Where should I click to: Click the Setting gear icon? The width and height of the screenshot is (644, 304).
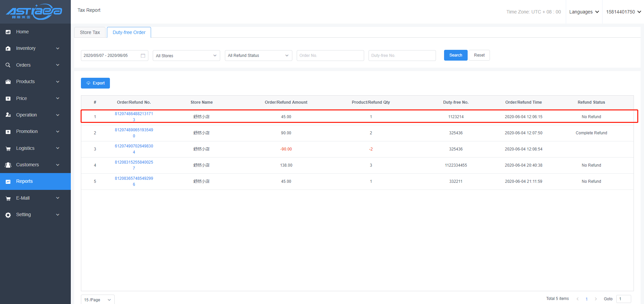[8, 215]
